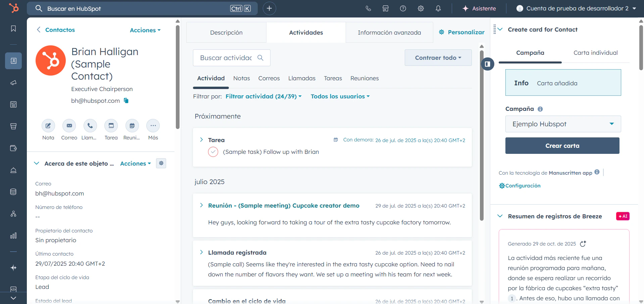Expand the Reunión Cupcake creator demo card
The width and height of the screenshot is (644, 304).
201,205
